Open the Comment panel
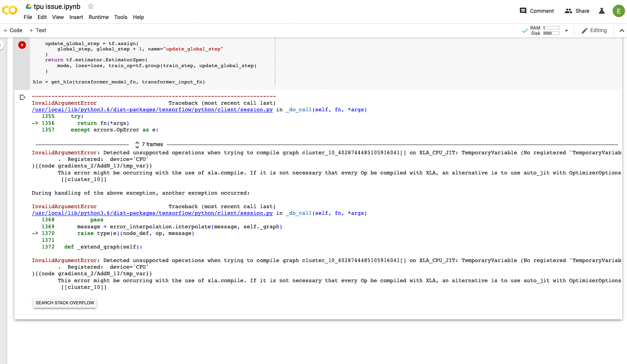The height and width of the screenshot is (364, 627). (x=536, y=11)
